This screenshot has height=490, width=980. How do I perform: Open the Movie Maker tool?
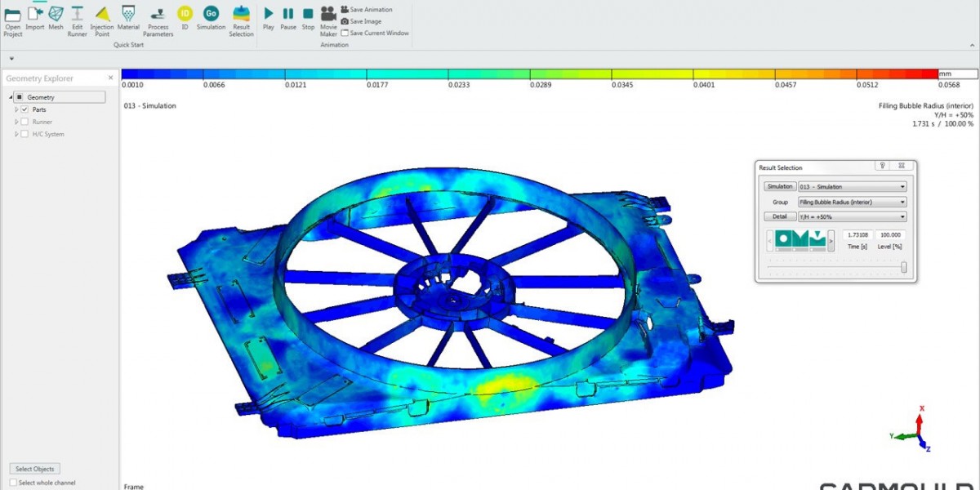[x=328, y=14]
